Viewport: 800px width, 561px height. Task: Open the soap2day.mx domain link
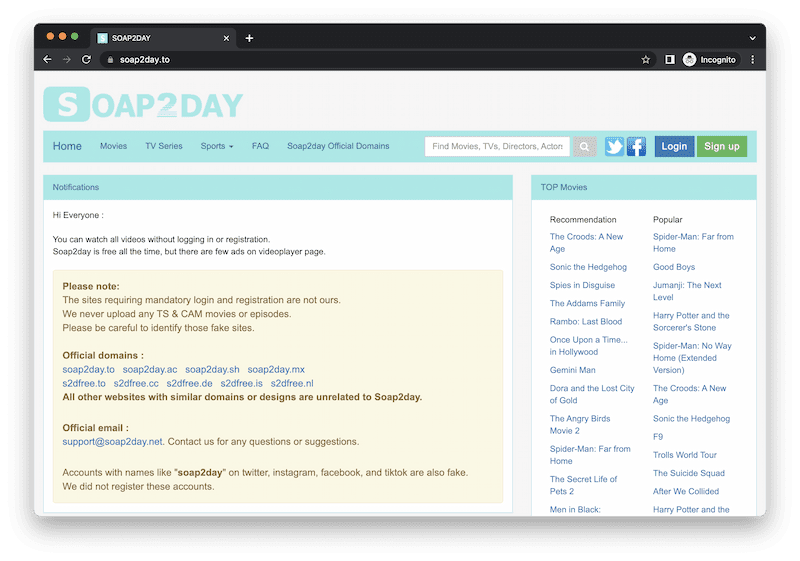[x=276, y=369]
